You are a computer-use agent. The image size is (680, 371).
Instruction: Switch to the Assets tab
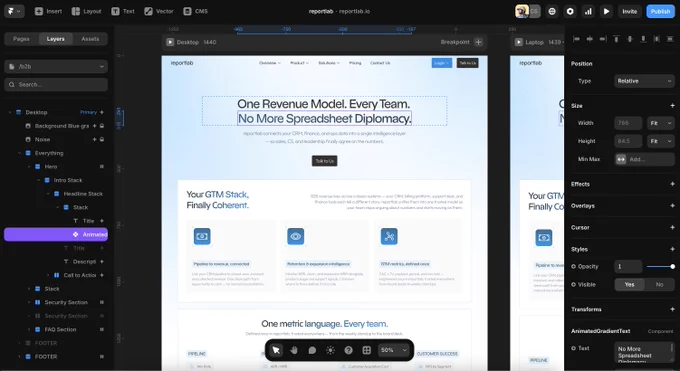coord(90,39)
